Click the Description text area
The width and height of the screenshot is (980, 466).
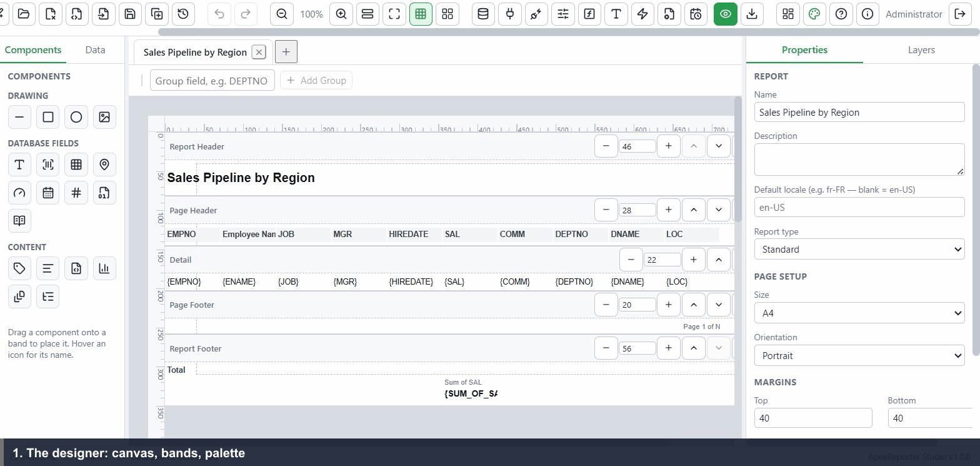click(x=859, y=160)
